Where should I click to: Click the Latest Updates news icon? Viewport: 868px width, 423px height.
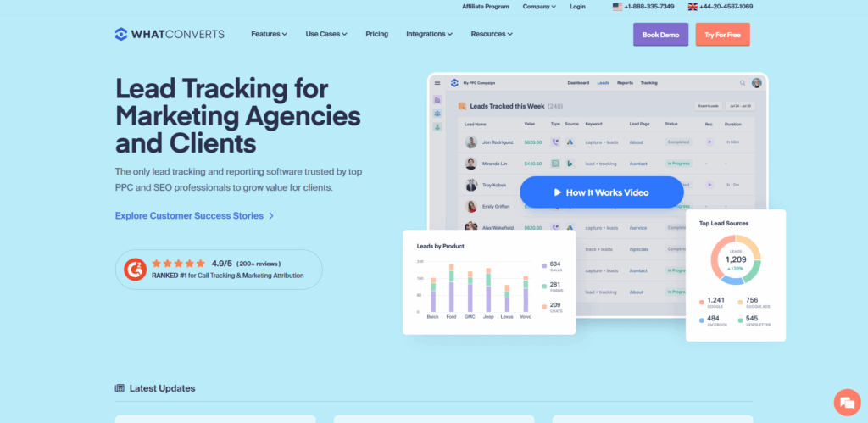(120, 388)
